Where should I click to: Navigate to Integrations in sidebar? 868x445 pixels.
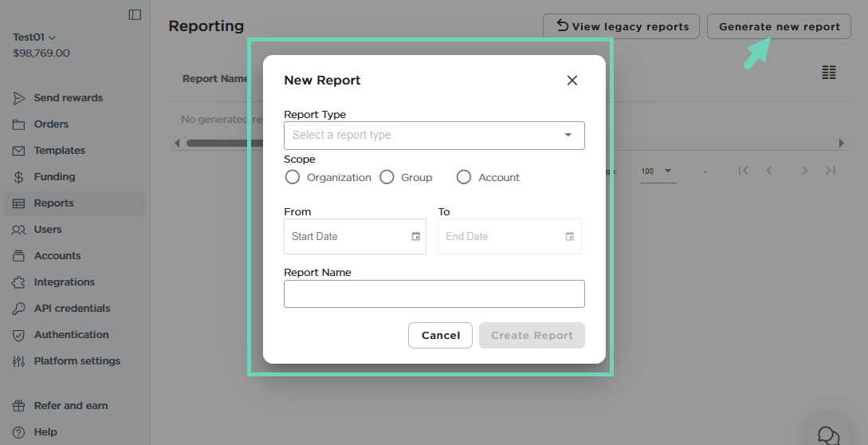click(x=64, y=282)
